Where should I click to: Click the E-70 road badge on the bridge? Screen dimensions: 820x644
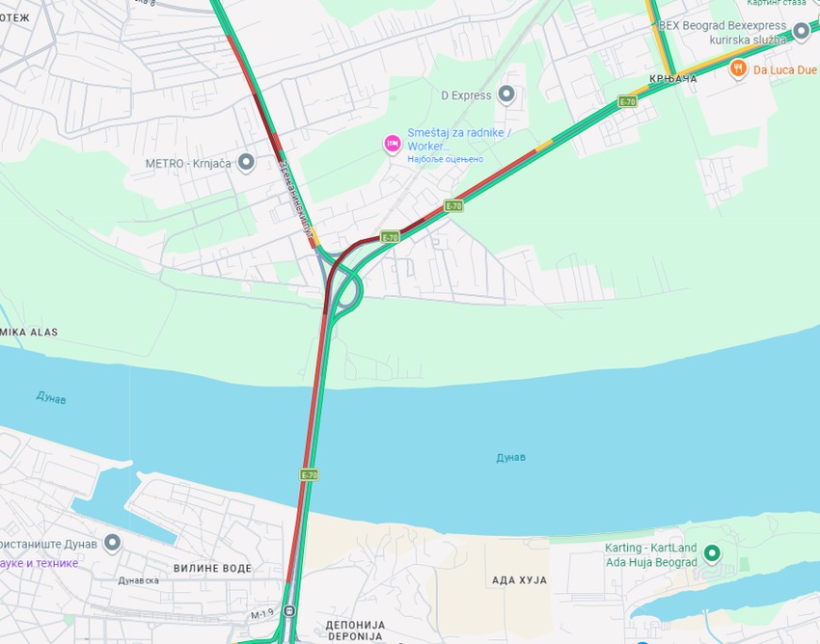[309, 474]
